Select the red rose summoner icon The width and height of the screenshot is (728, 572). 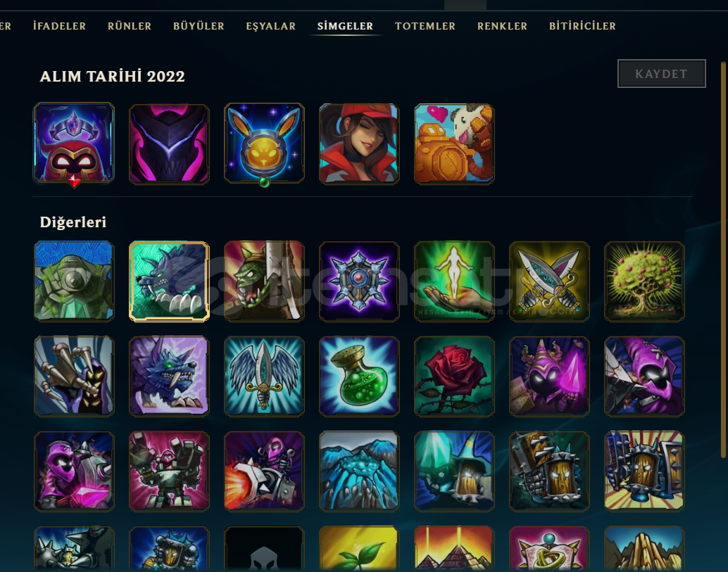(x=454, y=376)
